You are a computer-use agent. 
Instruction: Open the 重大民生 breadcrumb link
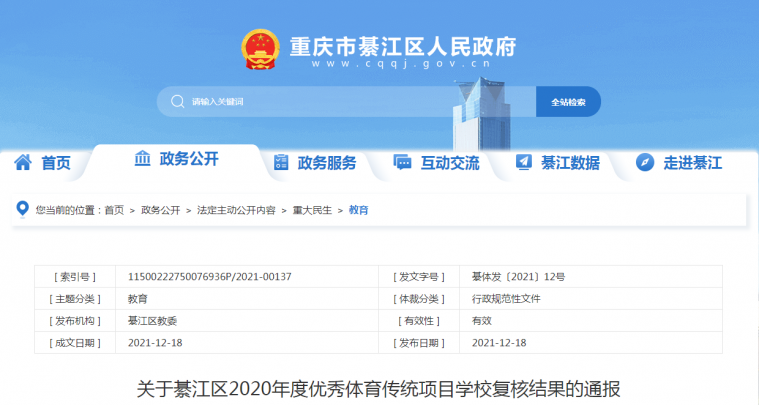(312, 211)
